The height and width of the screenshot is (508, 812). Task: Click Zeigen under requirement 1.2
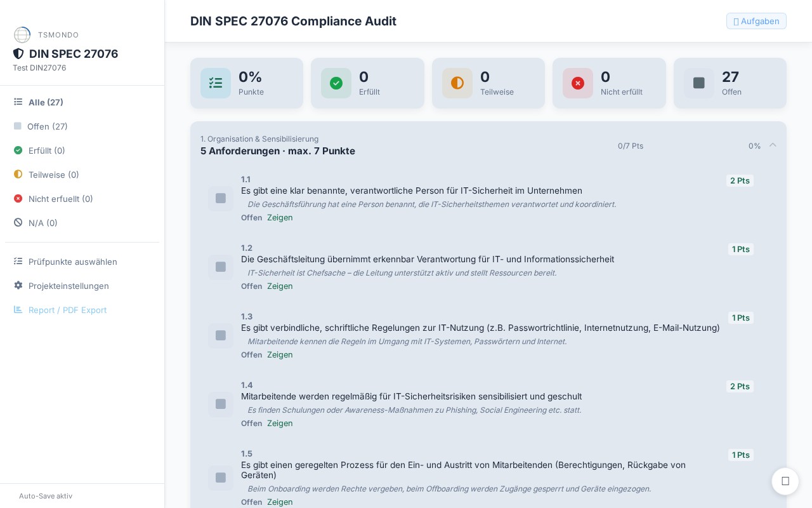pos(280,286)
